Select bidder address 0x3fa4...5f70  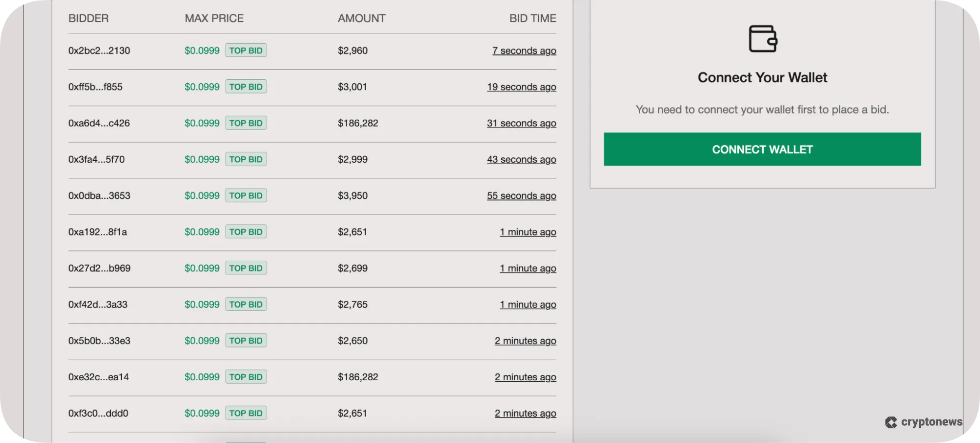(x=97, y=159)
